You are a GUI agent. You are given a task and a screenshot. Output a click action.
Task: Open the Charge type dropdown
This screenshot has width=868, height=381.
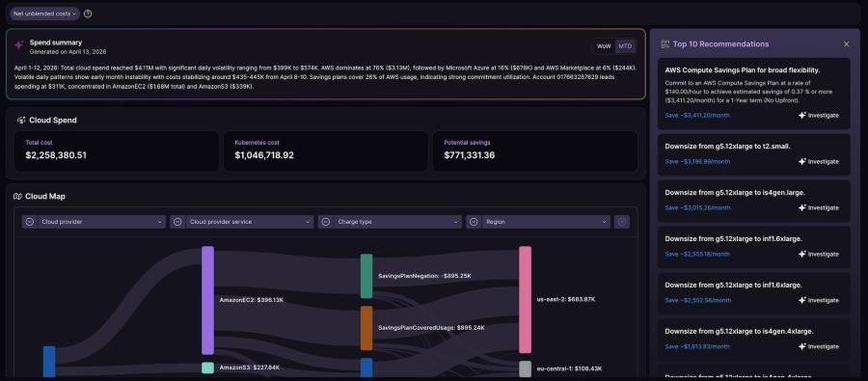[397, 222]
